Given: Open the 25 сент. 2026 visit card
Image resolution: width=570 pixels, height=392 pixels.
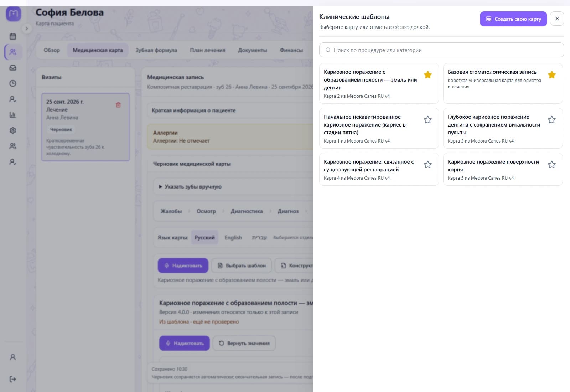Looking at the screenshot, I should click(85, 127).
